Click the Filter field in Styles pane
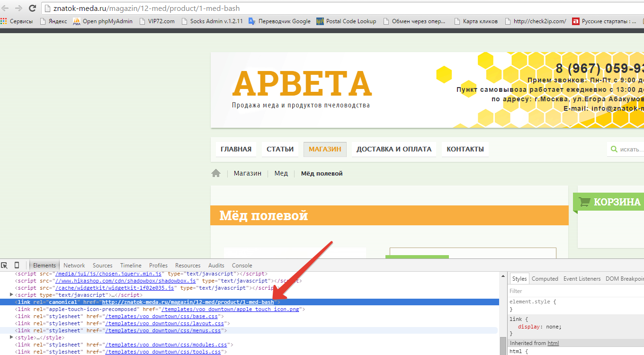The image size is (644, 355). pos(576,291)
